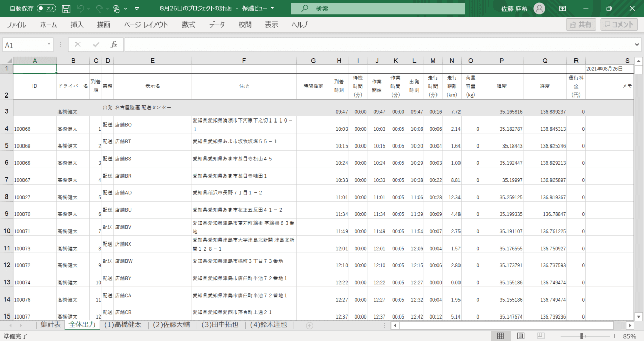The image size is (644, 341).
Task: Click horizontal scrollbar right arrow
Action: coord(630,325)
